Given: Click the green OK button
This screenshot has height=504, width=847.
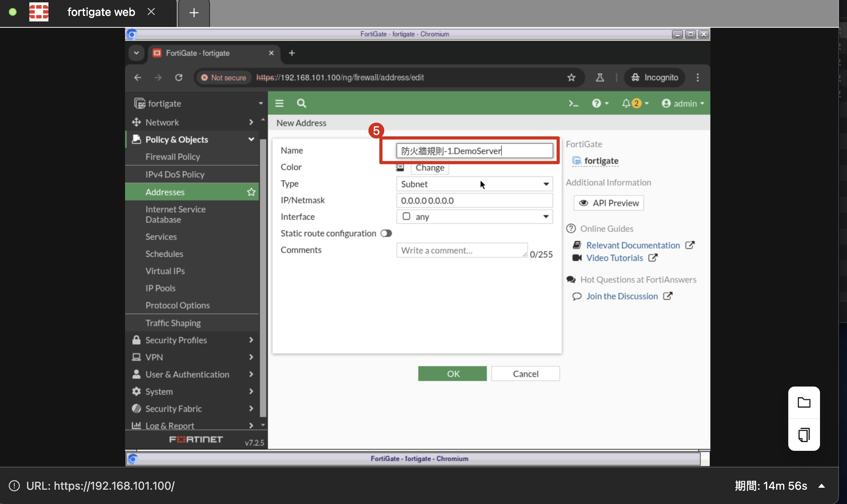Looking at the screenshot, I should [x=452, y=374].
